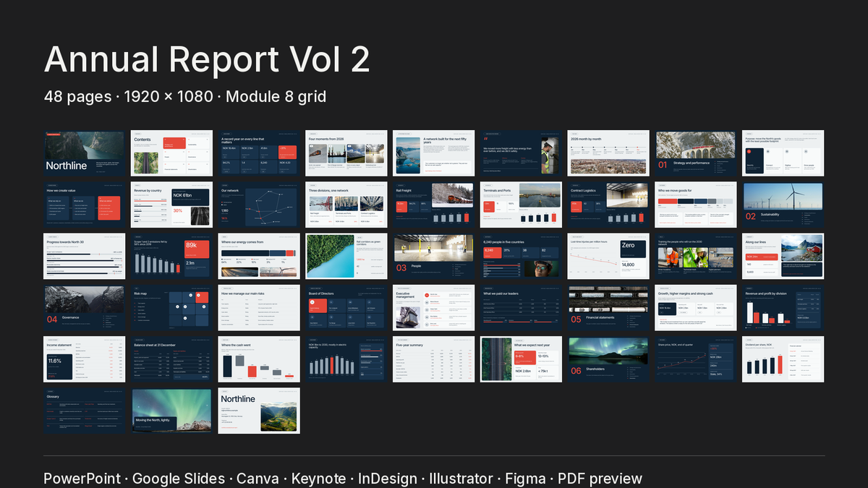Select the 'Progress towards North 30' slide
868x488 pixels.
[x=84, y=256]
